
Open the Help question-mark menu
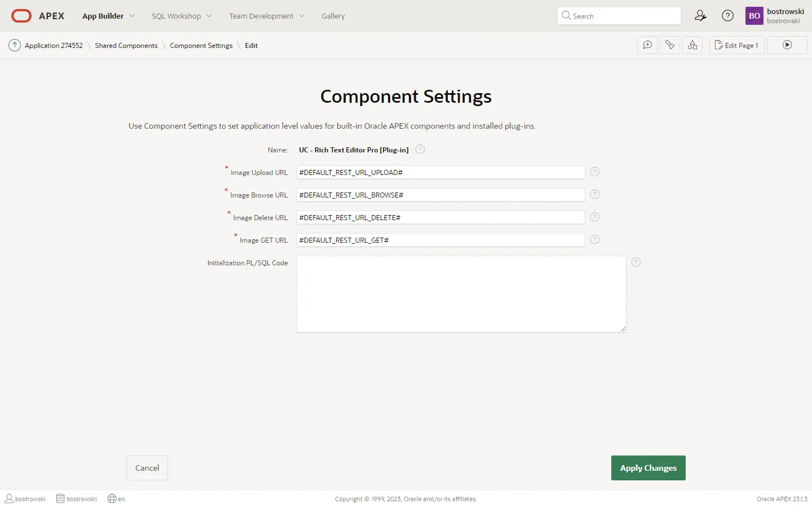(728, 16)
